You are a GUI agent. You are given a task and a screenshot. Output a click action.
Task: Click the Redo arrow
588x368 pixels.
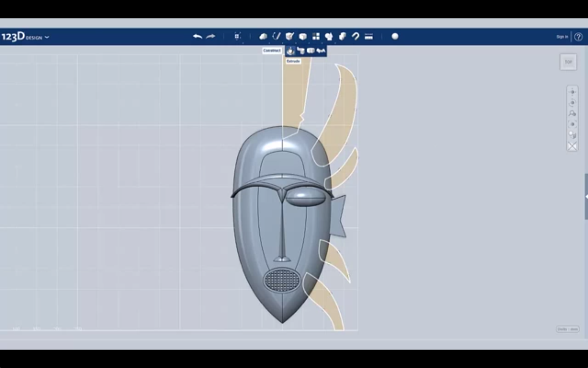pos(211,36)
